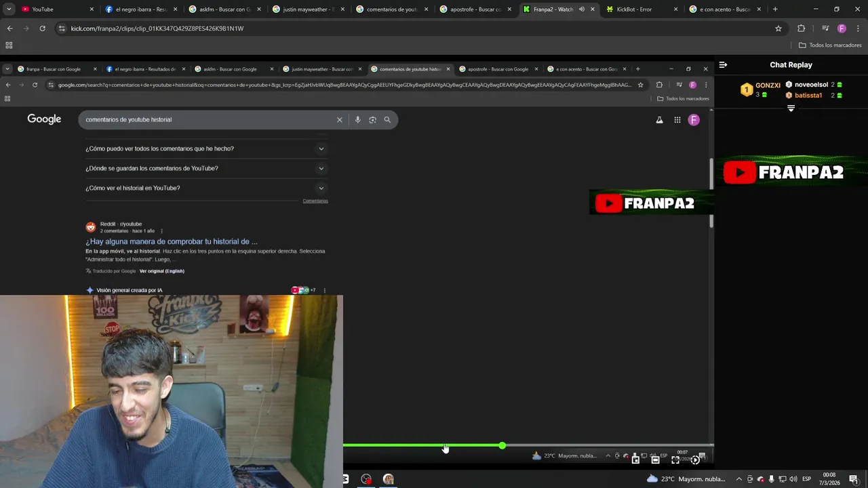Select GONZXI in the chat leaderboard

point(768,85)
